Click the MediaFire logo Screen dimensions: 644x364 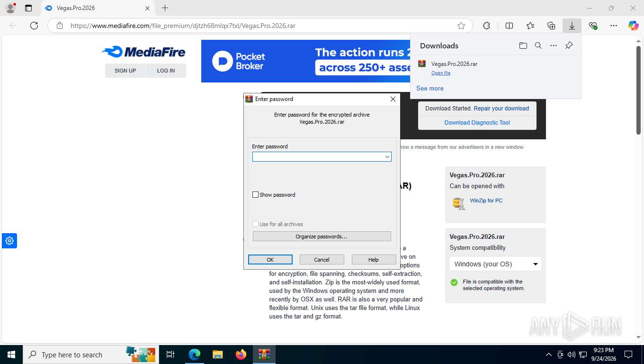pyautogui.click(x=143, y=52)
